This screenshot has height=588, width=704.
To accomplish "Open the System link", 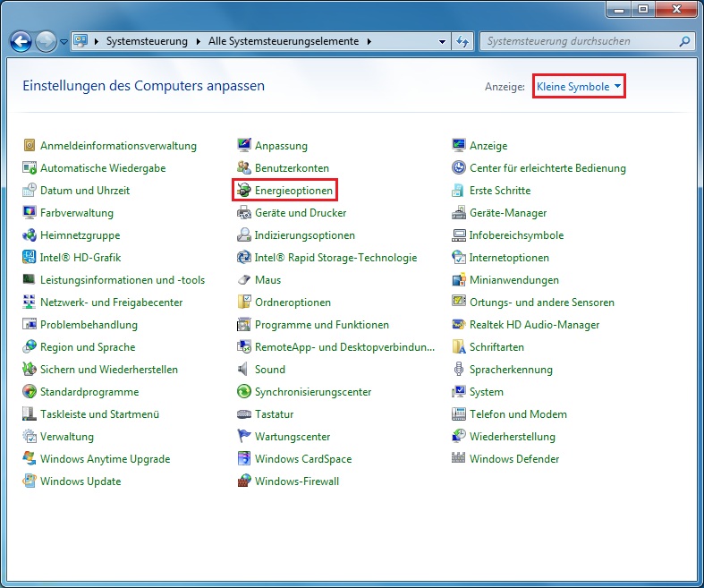I will (x=487, y=392).
